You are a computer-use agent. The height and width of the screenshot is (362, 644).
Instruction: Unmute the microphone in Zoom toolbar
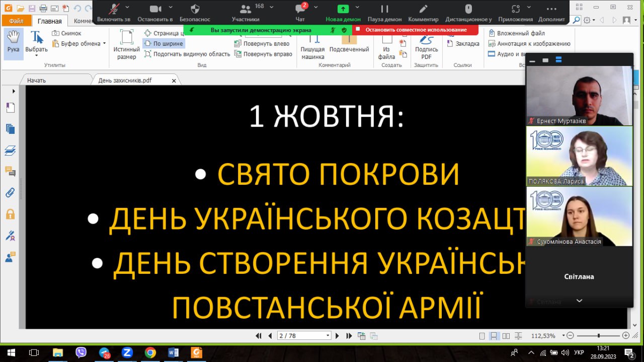(114, 12)
